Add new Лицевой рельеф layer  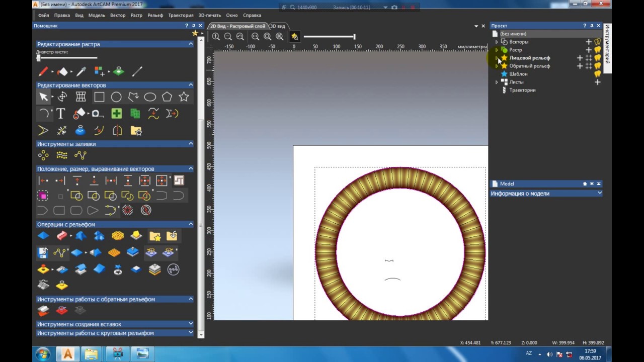pos(580,58)
